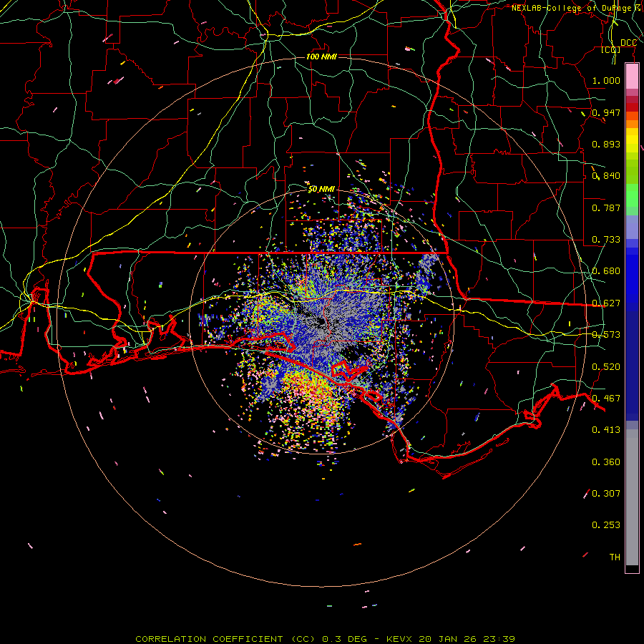Click the TH threshold label on the legend
This screenshot has height=644, width=644.
[615, 557]
